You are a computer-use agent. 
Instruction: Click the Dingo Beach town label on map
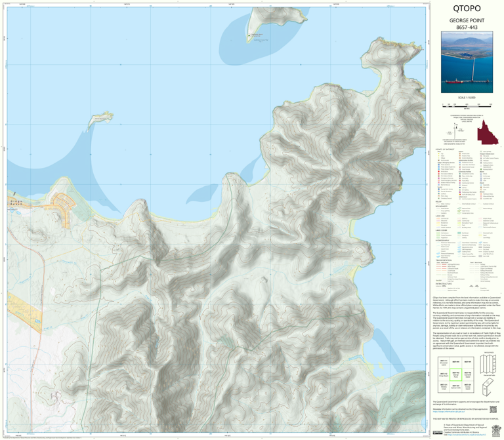(16, 203)
